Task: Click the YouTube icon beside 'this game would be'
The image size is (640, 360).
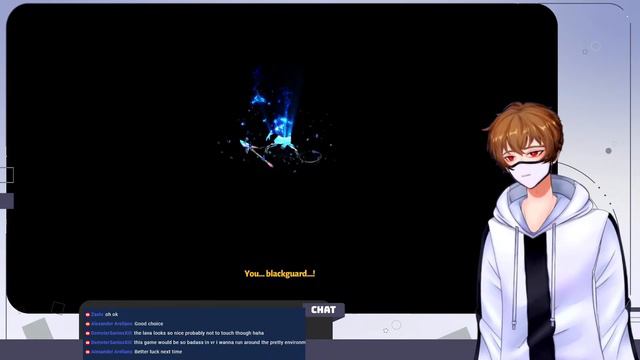Action: pos(87,343)
